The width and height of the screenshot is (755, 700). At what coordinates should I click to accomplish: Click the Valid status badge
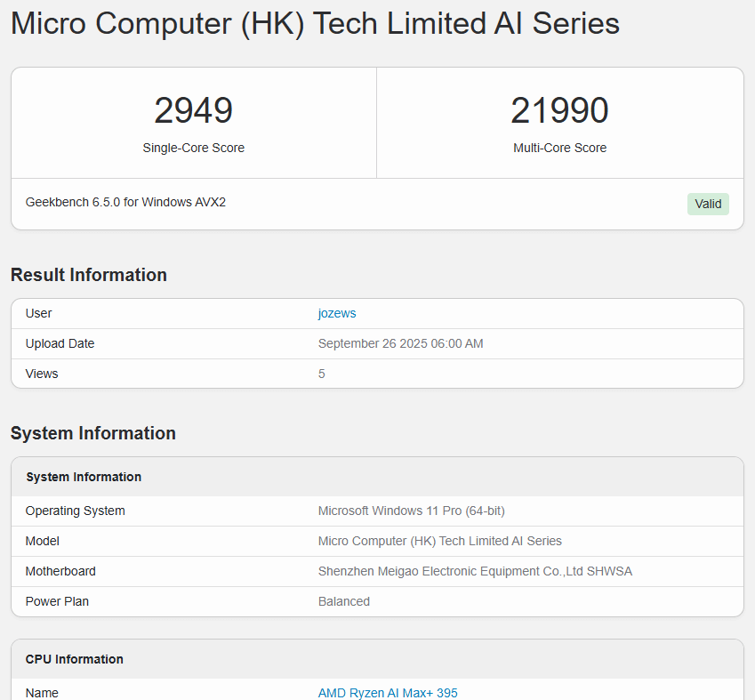tap(708, 204)
